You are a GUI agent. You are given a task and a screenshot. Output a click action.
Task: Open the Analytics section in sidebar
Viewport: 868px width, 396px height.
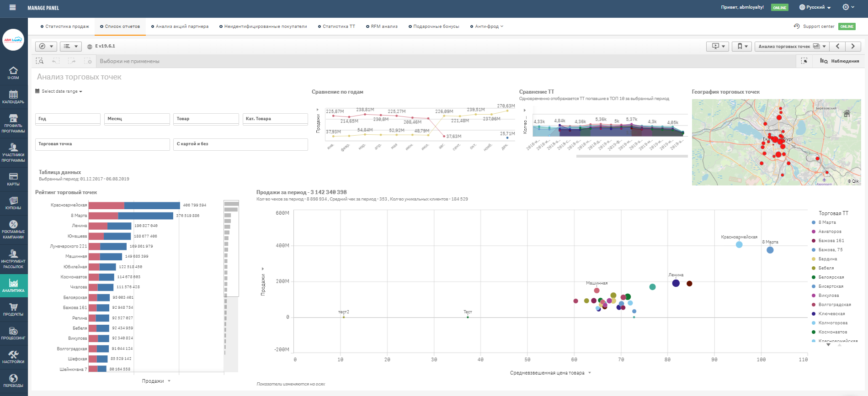[x=13, y=285]
